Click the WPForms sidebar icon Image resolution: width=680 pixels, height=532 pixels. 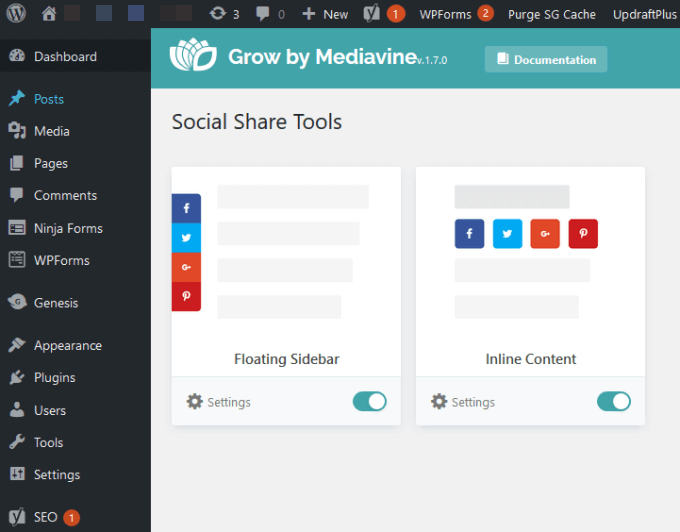tap(17, 260)
